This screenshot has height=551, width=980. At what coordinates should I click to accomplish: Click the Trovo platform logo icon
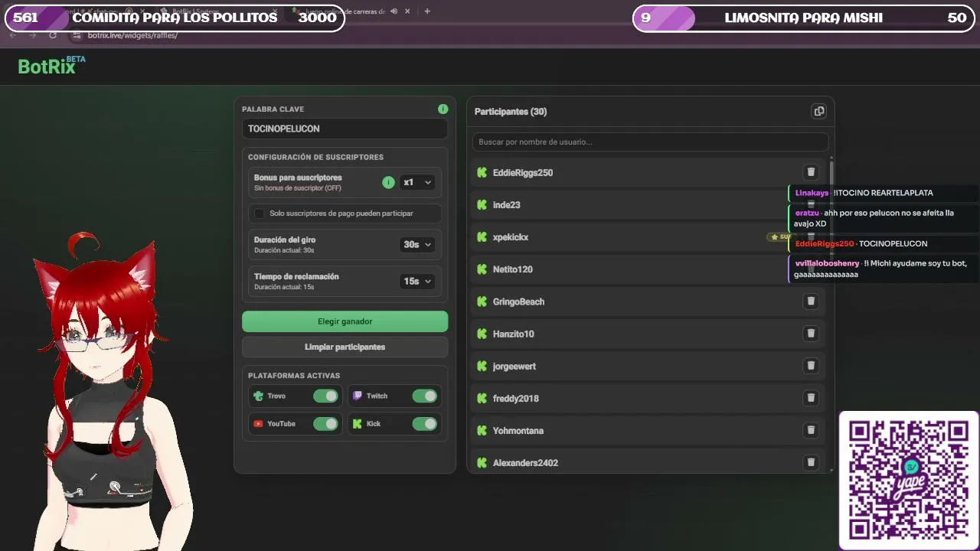[x=259, y=396]
